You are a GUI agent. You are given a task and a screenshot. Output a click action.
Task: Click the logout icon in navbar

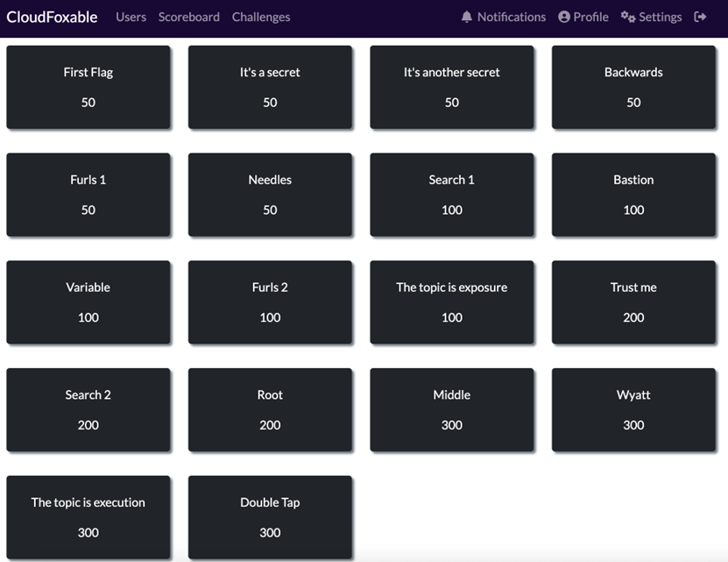click(700, 17)
